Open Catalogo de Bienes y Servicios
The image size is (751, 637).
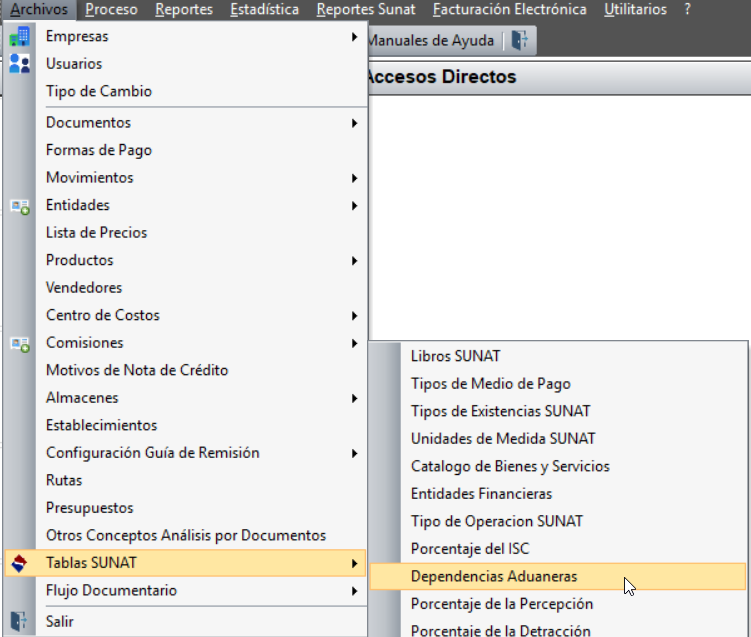click(x=558, y=466)
